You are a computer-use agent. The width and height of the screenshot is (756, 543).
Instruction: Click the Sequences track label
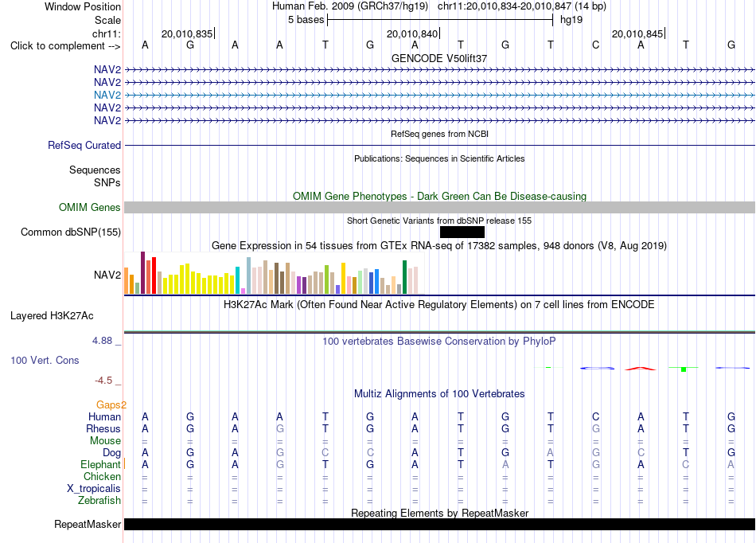[95, 170]
